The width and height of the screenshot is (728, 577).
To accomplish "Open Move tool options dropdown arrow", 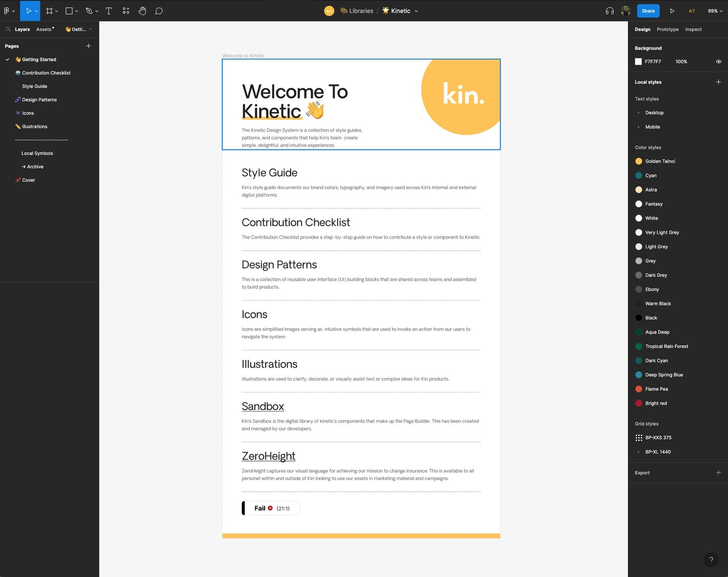I will (x=36, y=11).
